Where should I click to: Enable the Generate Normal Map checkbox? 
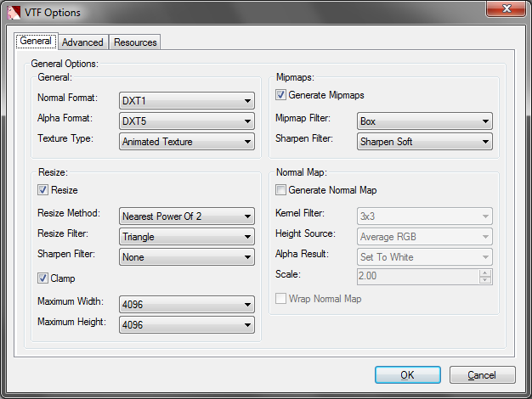[281, 190]
